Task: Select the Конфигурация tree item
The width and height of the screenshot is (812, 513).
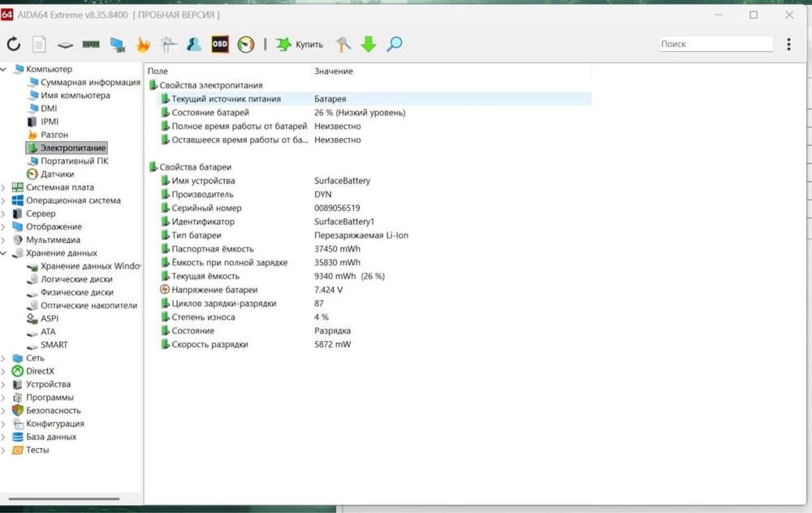Action: tap(55, 424)
